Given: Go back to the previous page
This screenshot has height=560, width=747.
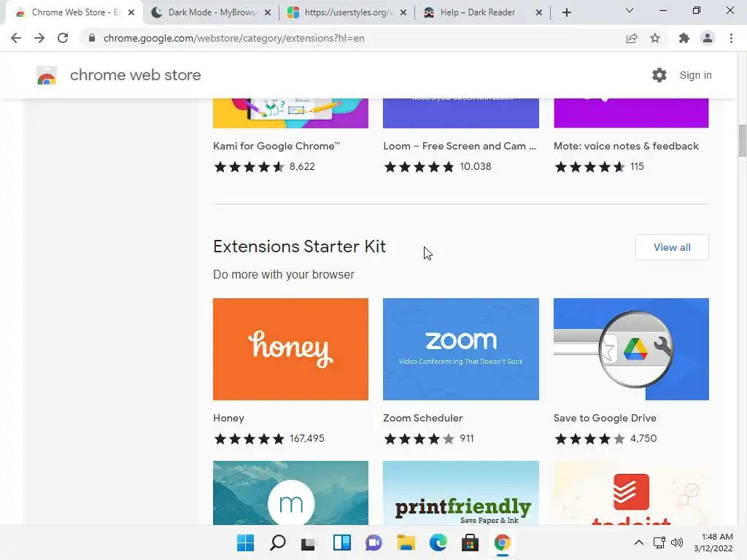Looking at the screenshot, I should 16,38.
